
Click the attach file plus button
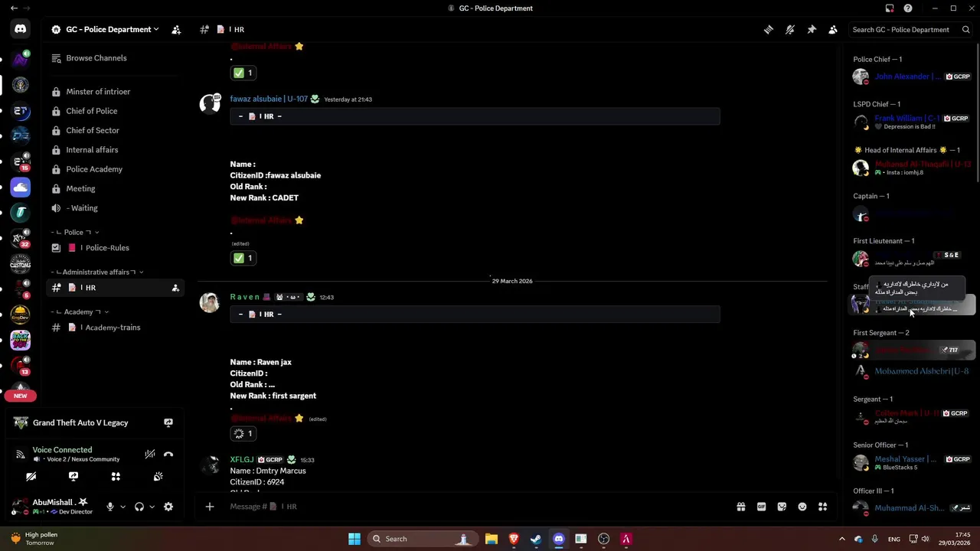coord(209,507)
